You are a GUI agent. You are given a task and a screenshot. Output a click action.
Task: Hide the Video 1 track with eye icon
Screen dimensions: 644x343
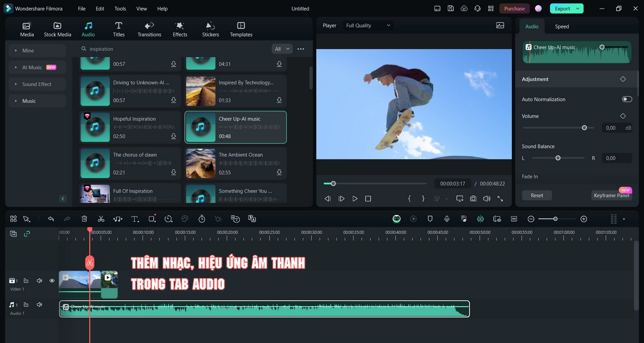(x=52, y=281)
